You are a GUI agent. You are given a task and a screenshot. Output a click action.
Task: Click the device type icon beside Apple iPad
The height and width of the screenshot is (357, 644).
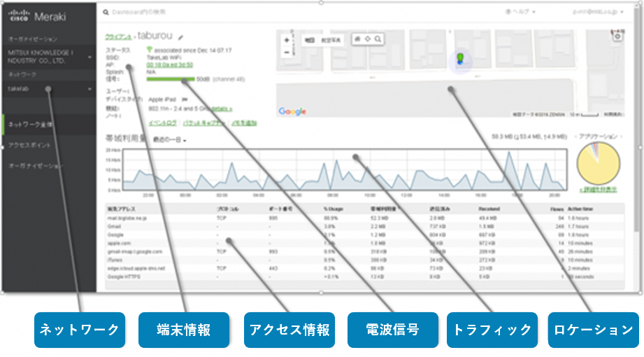tap(185, 99)
